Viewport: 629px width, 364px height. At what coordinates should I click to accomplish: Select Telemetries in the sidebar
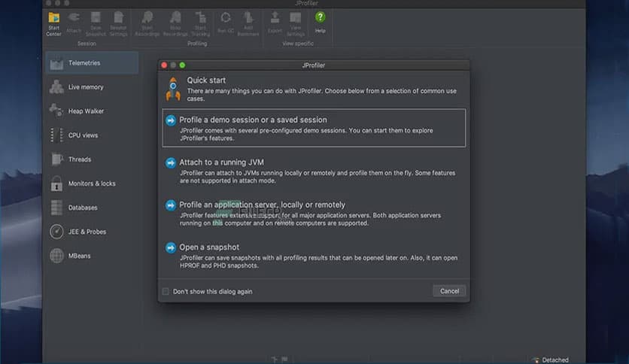92,63
